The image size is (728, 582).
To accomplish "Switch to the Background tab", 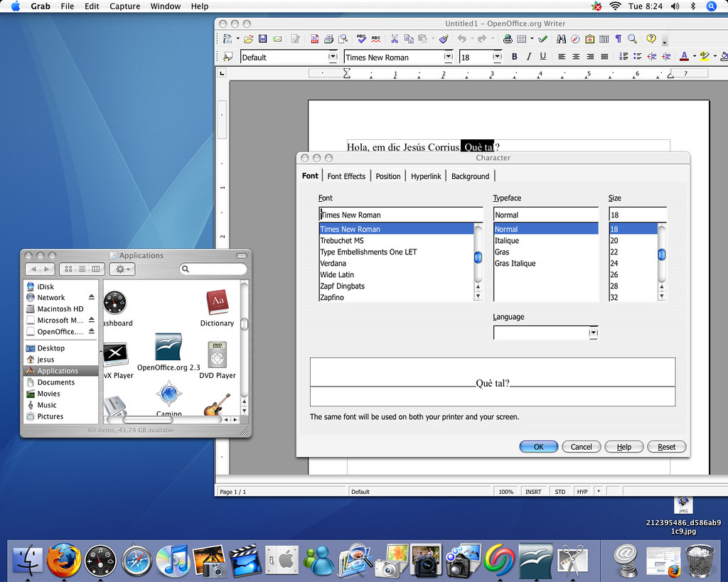I will point(471,176).
